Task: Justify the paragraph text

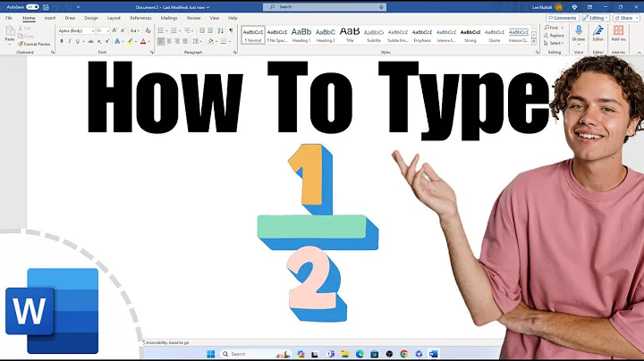Action: tap(185, 41)
